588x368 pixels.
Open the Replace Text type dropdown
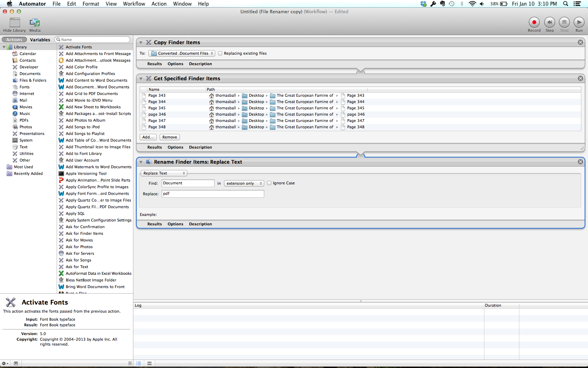click(164, 173)
